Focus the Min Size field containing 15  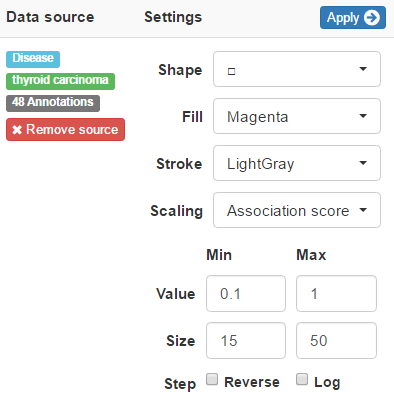point(246,341)
